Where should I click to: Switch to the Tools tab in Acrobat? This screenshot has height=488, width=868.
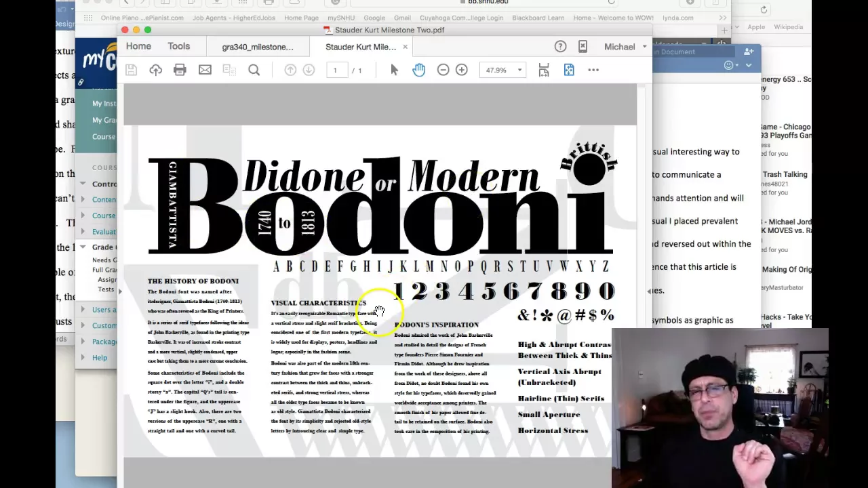coord(179,46)
